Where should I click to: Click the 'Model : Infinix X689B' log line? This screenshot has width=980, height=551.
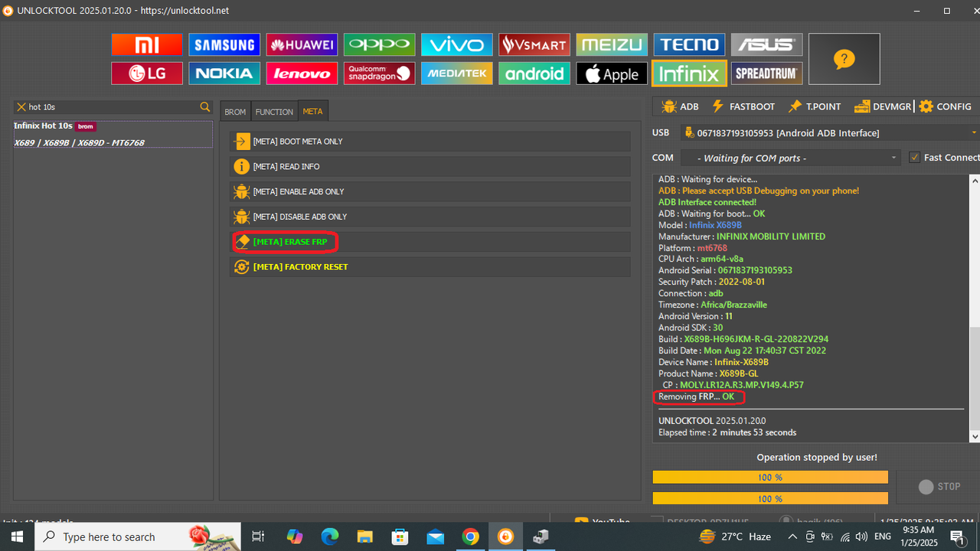700,225
